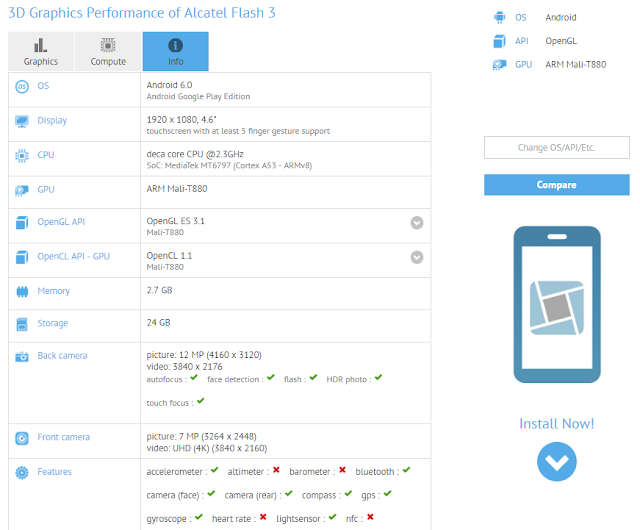Screen dimensions: 640x530
Task: Click the GPU label in the table
Action: [x=46, y=189]
